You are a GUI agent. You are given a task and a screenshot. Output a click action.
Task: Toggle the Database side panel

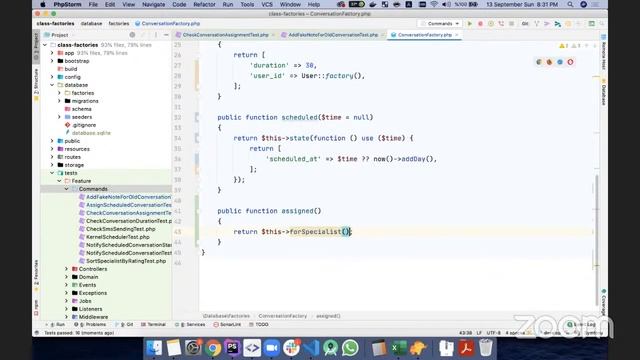[603, 92]
